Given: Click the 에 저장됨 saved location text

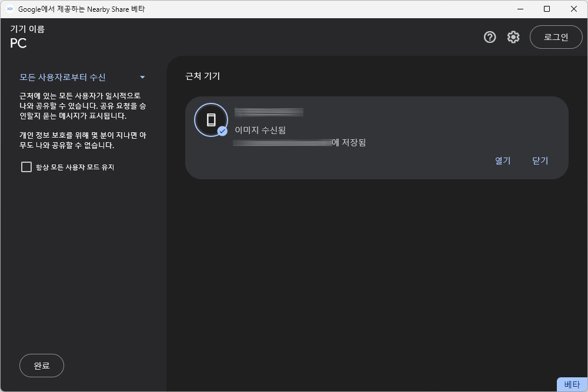Looking at the screenshot, I should click(x=349, y=142).
